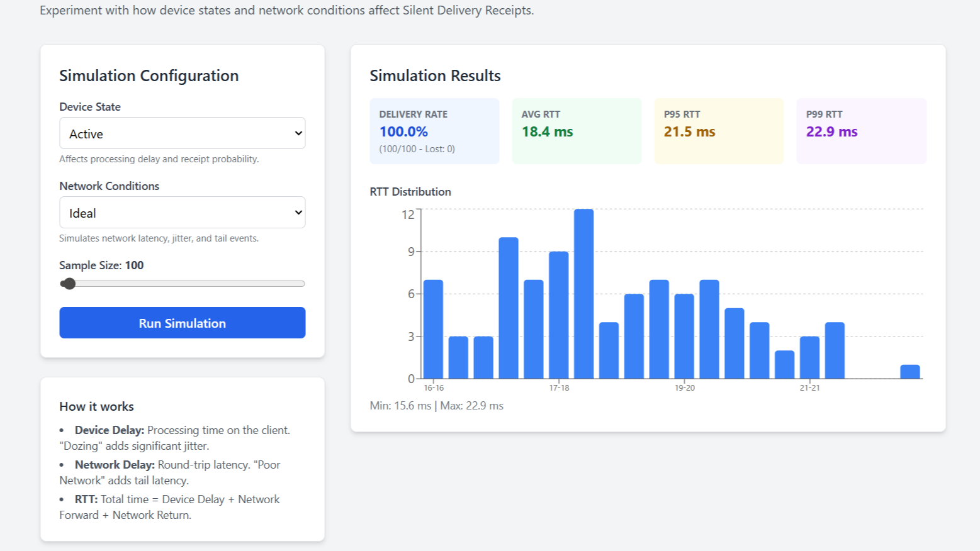
Task: Click the 'Simulation Results' heading
Action: [x=436, y=75]
